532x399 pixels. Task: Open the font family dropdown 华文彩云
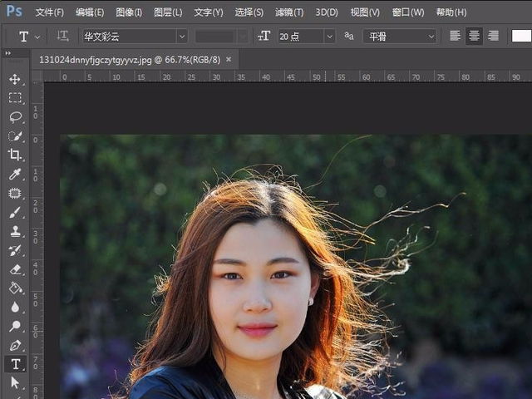[182, 37]
